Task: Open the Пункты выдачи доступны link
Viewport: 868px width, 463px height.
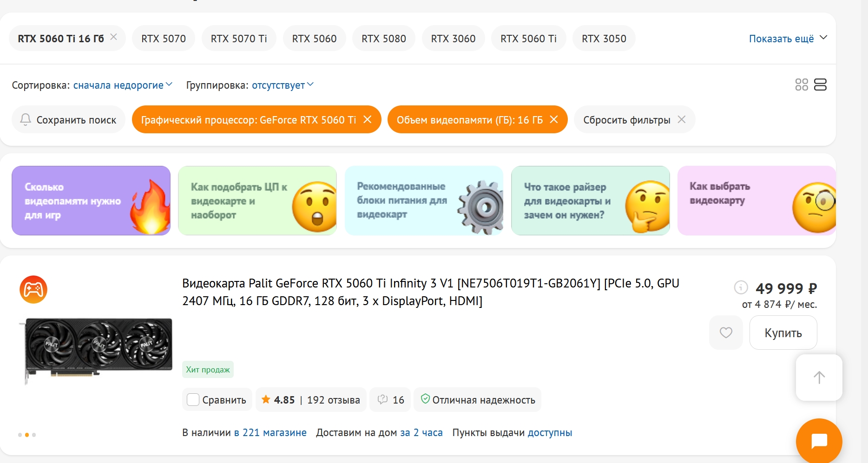Action: pyautogui.click(x=550, y=433)
